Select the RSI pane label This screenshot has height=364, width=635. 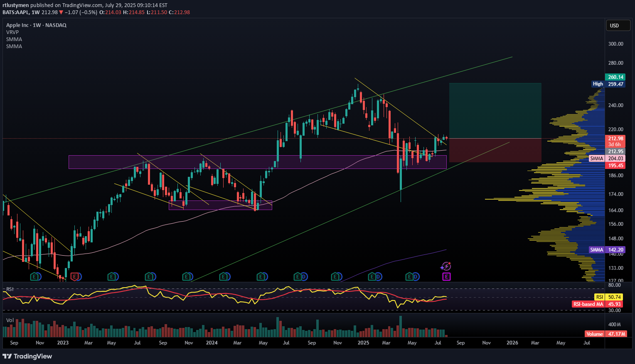click(x=10, y=289)
